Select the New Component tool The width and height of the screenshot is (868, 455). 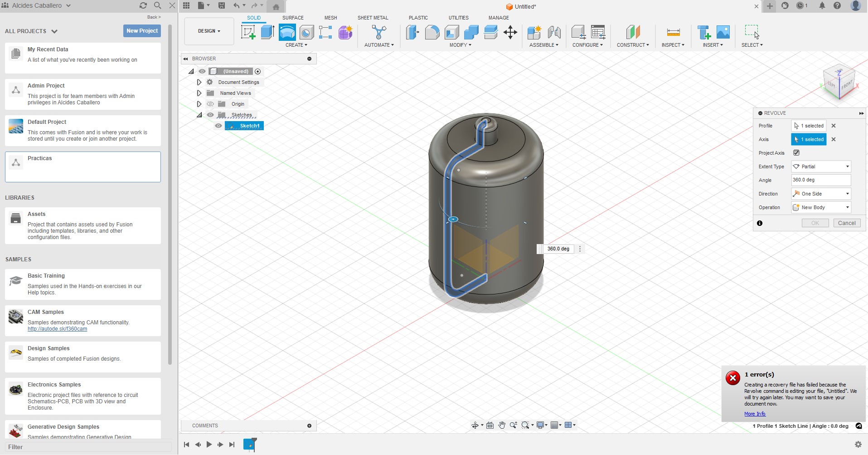coord(534,32)
